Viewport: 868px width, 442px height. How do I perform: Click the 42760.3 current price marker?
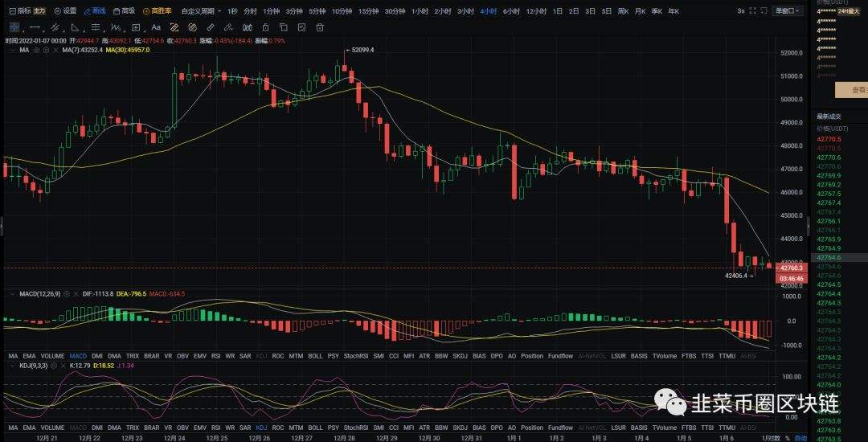click(792, 268)
